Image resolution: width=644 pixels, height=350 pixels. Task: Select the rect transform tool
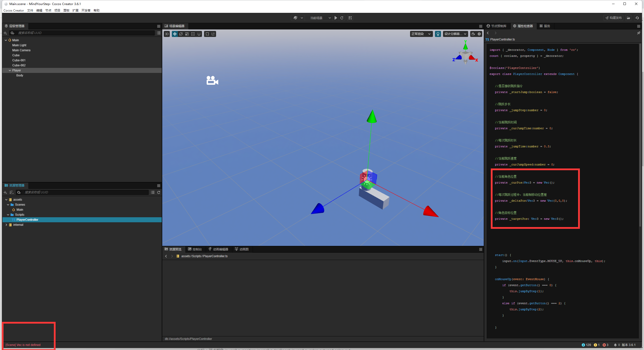point(193,34)
